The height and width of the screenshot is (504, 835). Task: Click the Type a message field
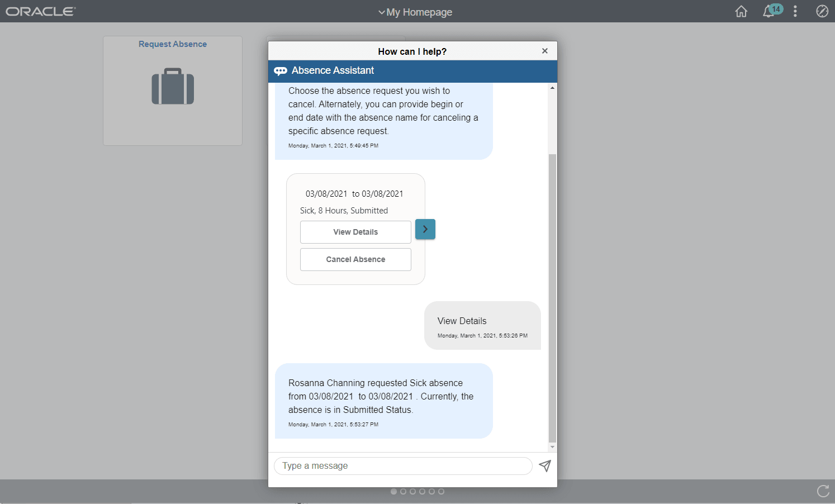[x=402, y=465]
